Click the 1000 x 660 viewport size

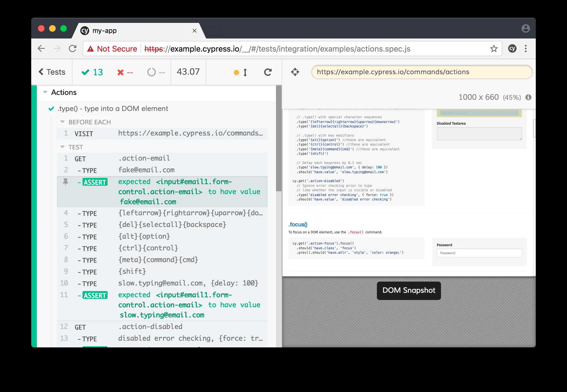pyautogui.click(x=478, y=97)
